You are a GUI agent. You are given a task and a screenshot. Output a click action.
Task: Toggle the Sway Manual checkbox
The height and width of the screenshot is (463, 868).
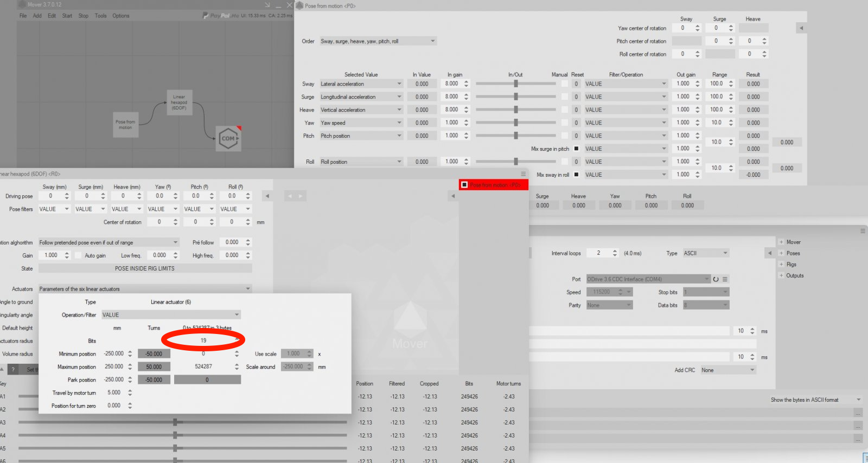[565, 84]
